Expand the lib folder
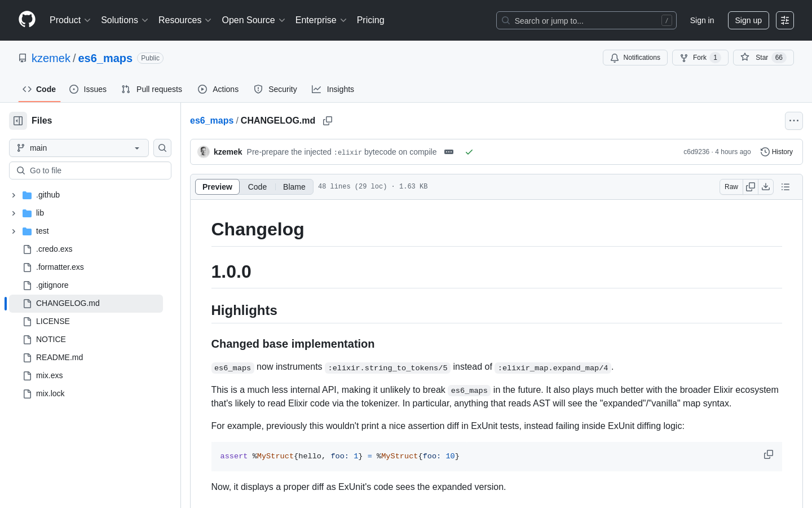 click(14, 213)
